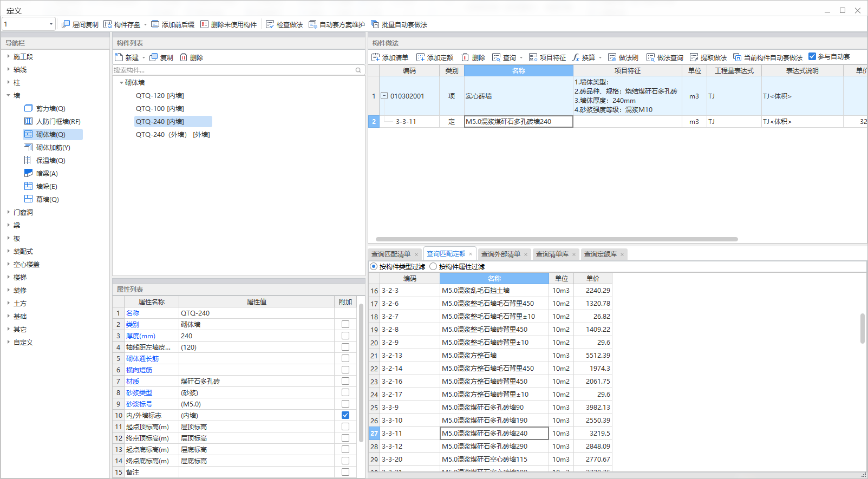The height and width of the screenshot is (479, 868).
Task: Click the 名称 column header in the quota table
Action: click(x=494, y=278)
